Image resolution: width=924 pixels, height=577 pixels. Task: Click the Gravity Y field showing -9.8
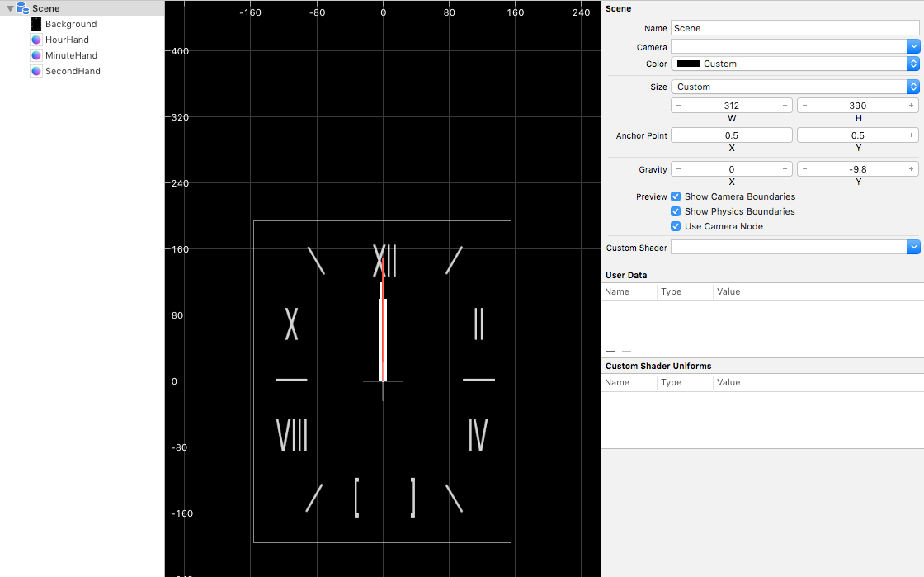click(857, 169)
